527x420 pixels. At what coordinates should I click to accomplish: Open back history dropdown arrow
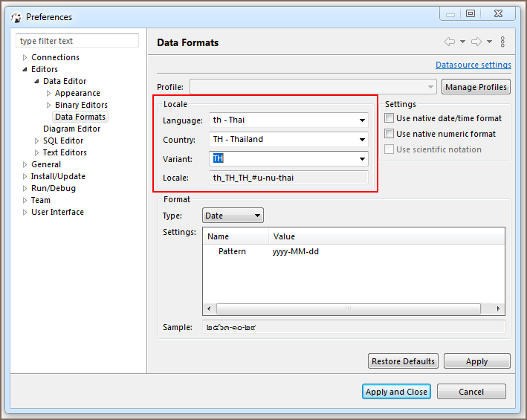coord(462,42)
